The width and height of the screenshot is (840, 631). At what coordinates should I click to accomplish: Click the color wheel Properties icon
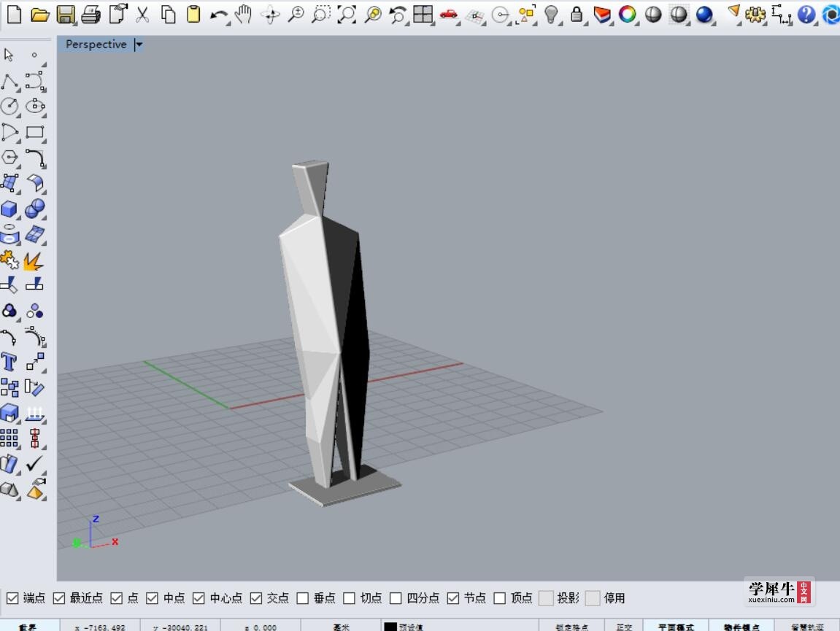click(x=627, y=14)
